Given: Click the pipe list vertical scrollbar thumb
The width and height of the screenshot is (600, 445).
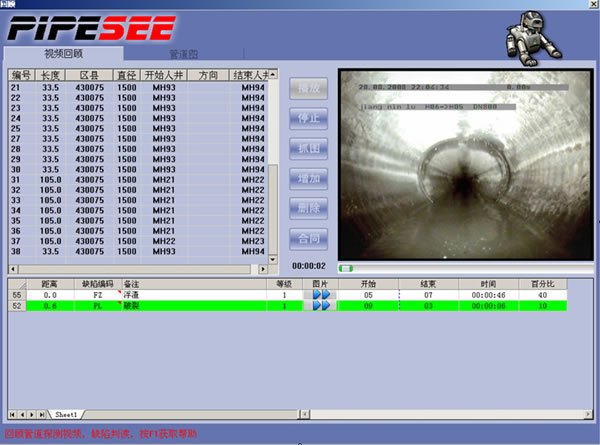Looking at the screenshot, I should pos(273,210).
